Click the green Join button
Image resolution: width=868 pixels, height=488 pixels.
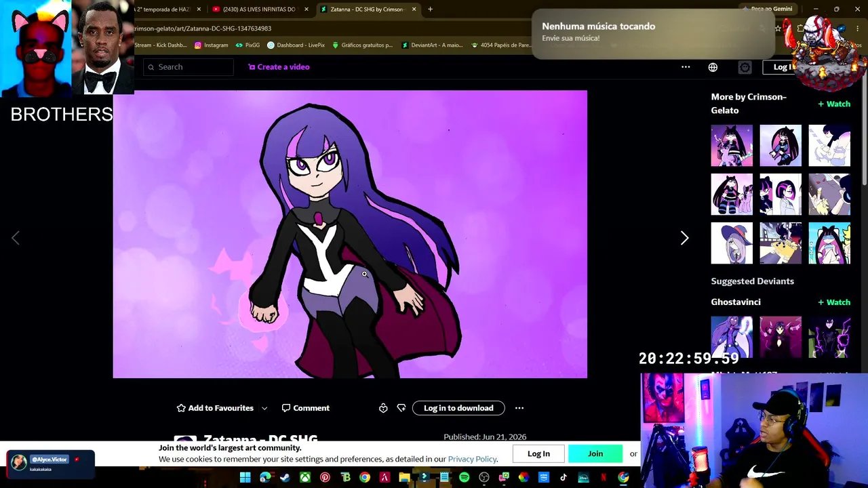point(595,453)
